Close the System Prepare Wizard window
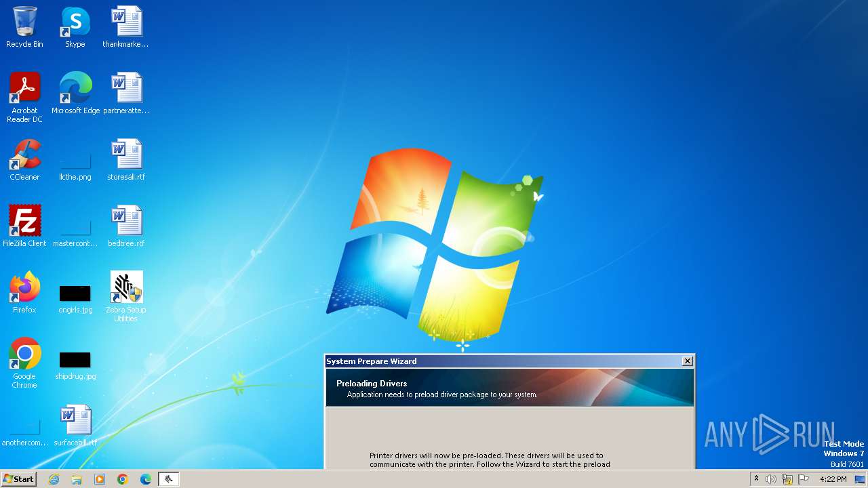Screen dimensions: 868x488 [687, 361]
